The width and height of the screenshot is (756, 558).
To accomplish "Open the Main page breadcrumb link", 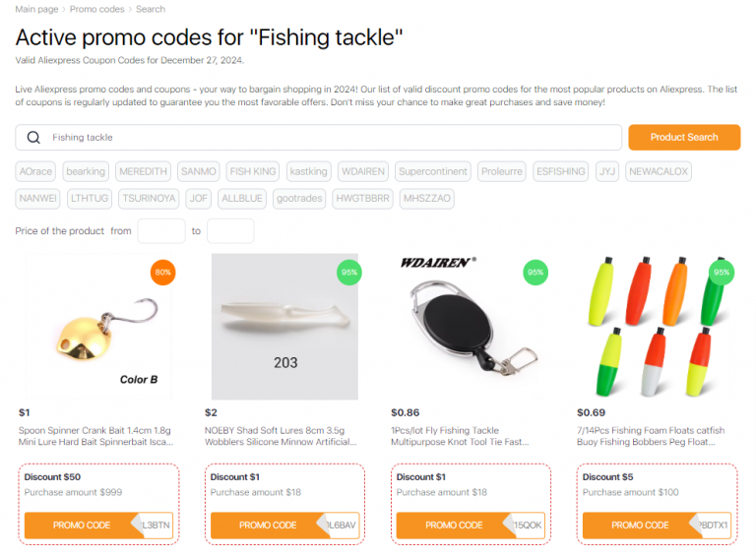I will click(x=36, y=9).
